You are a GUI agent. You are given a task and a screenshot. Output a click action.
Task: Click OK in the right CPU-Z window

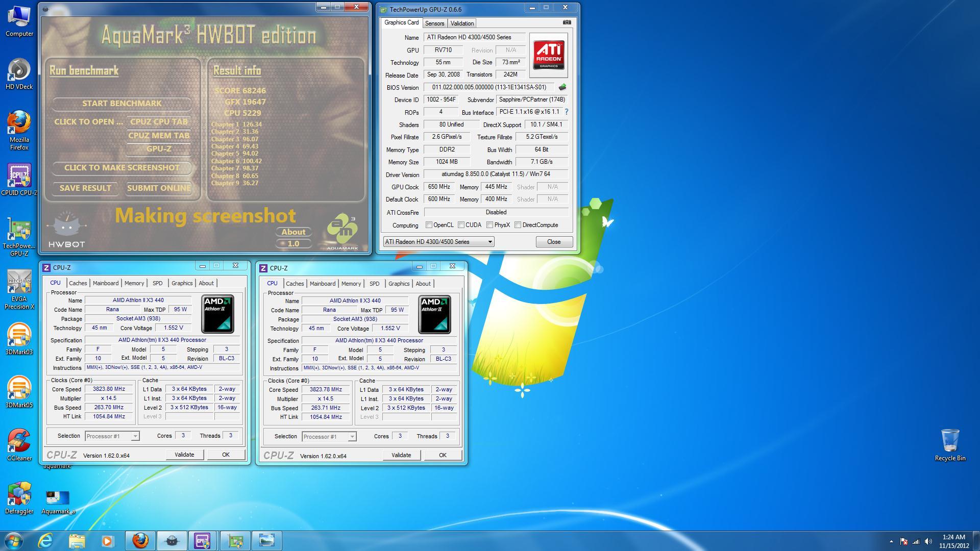pyautogui.click(x=443, y=455)
